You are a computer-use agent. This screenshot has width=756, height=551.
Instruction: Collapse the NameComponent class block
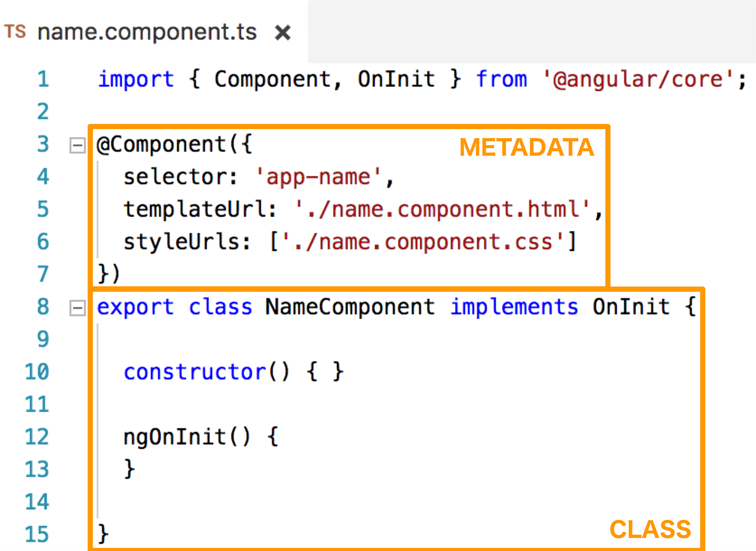coord(77,307)
